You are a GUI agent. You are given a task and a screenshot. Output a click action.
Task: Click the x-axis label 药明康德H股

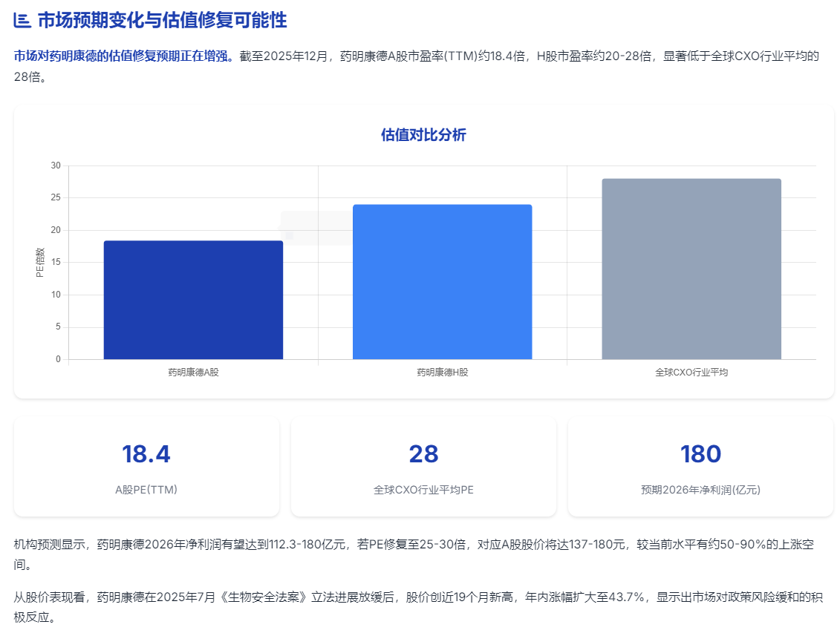pos(443,372)
